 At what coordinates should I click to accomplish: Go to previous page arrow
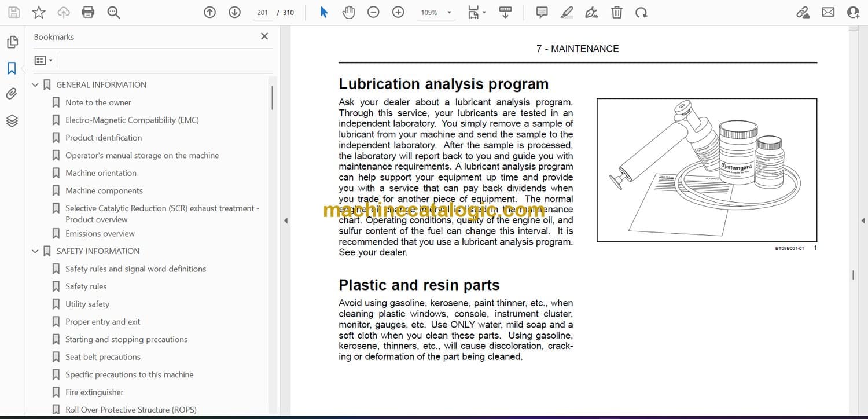(x=210, y=12)
